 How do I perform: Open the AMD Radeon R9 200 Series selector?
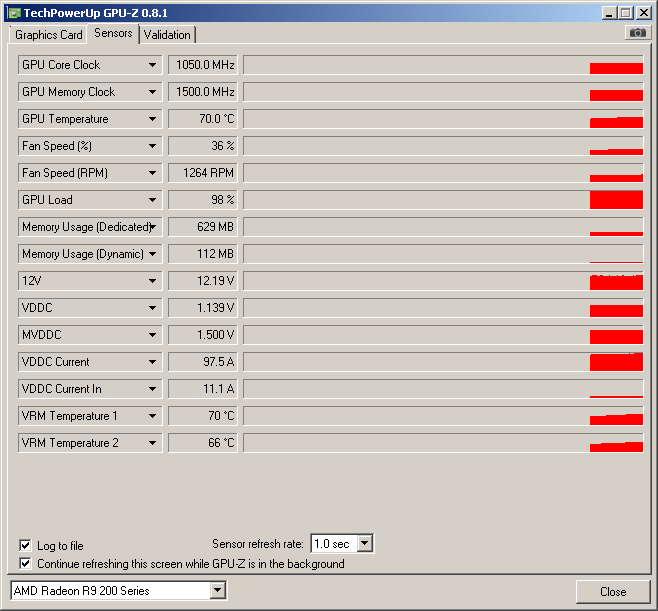click(218, 591)
